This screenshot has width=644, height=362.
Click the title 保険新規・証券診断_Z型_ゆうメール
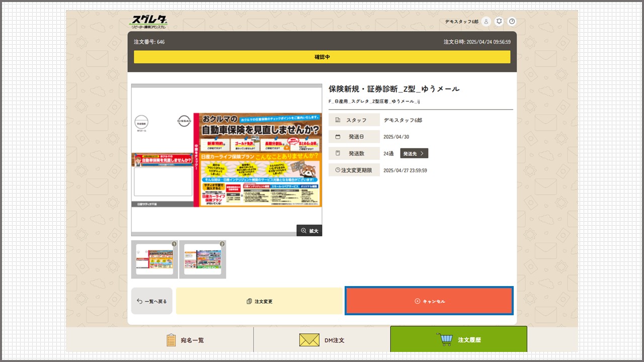pyautogui.click(x=394, y=89)
